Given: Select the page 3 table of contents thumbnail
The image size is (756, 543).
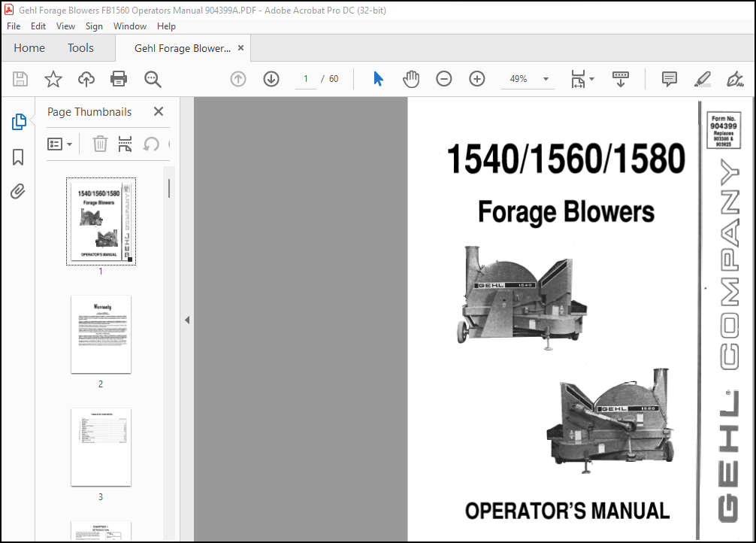Looking at the screenshot, I should 101,447.
